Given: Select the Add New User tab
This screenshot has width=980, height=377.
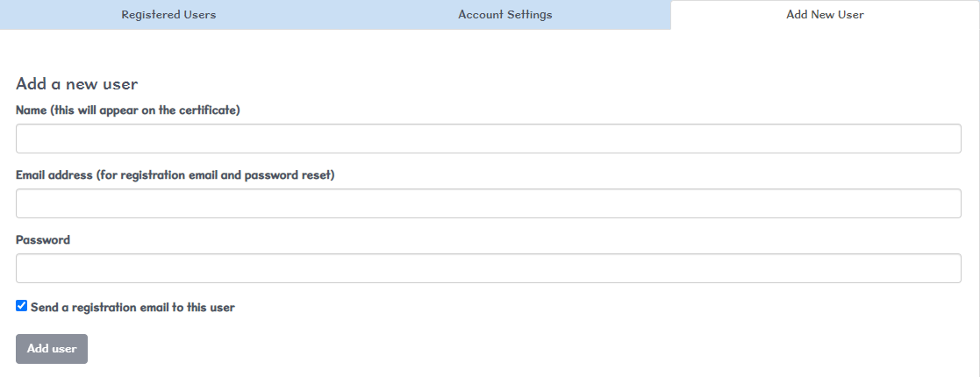Looking at the screenshot, I should point(825,14).
